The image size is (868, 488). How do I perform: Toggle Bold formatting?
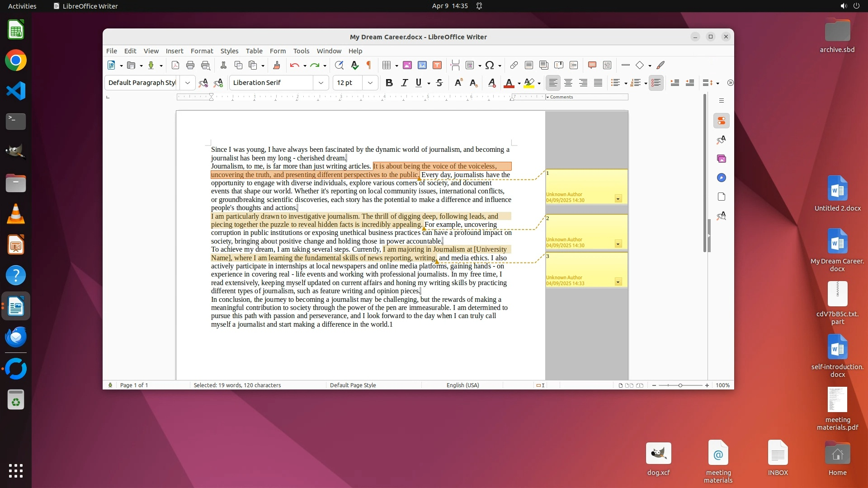click(x=389, y=83)
